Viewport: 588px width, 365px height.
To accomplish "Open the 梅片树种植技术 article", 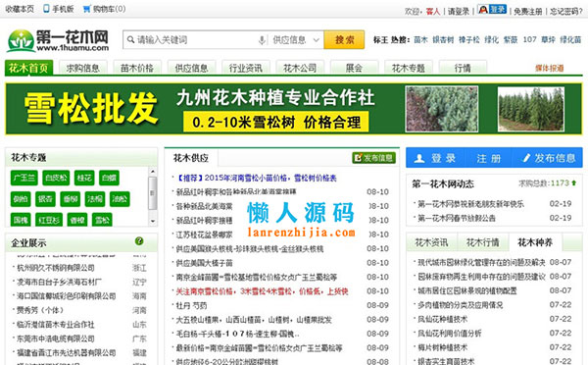I will [x=443, y=347].
